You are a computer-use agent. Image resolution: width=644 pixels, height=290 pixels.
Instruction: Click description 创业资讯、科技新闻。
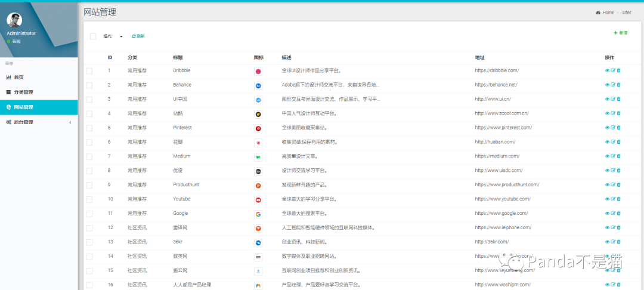[x=304, y=242]
